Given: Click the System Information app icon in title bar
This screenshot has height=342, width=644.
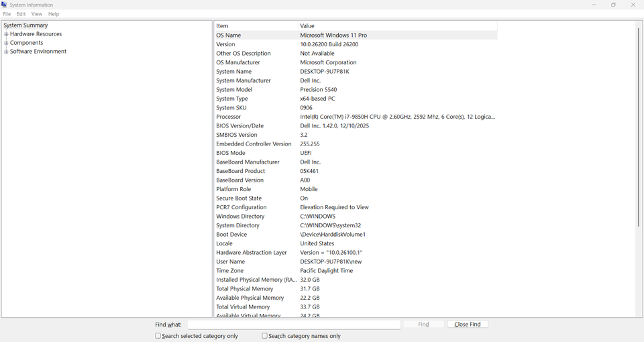Looking at the screenshot, I should pos(4,5).
